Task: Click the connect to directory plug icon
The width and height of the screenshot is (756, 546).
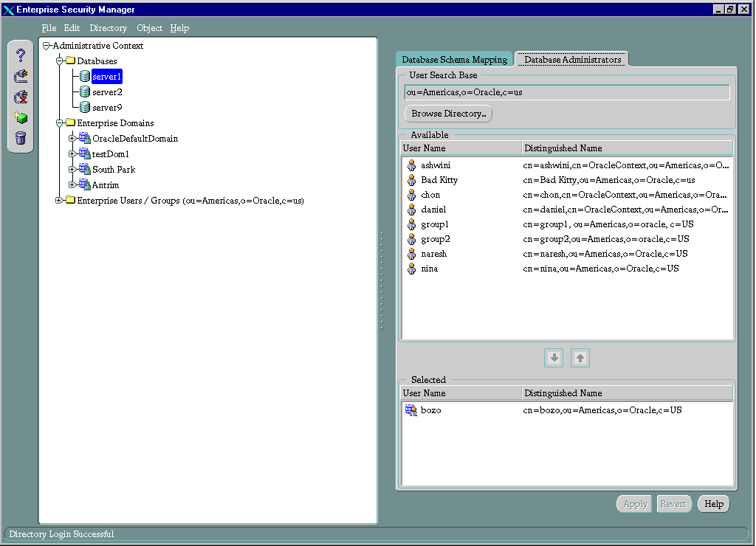Action: [21, 76]
